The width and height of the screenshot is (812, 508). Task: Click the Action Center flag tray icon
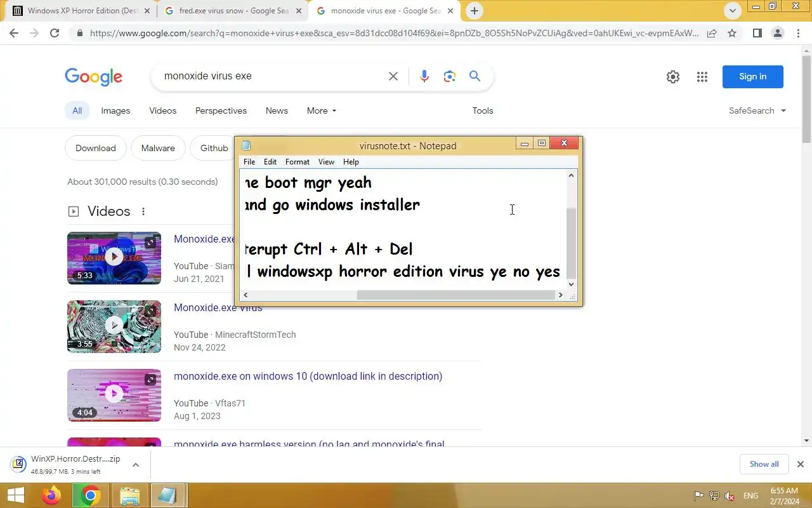[x=698, y=495]
